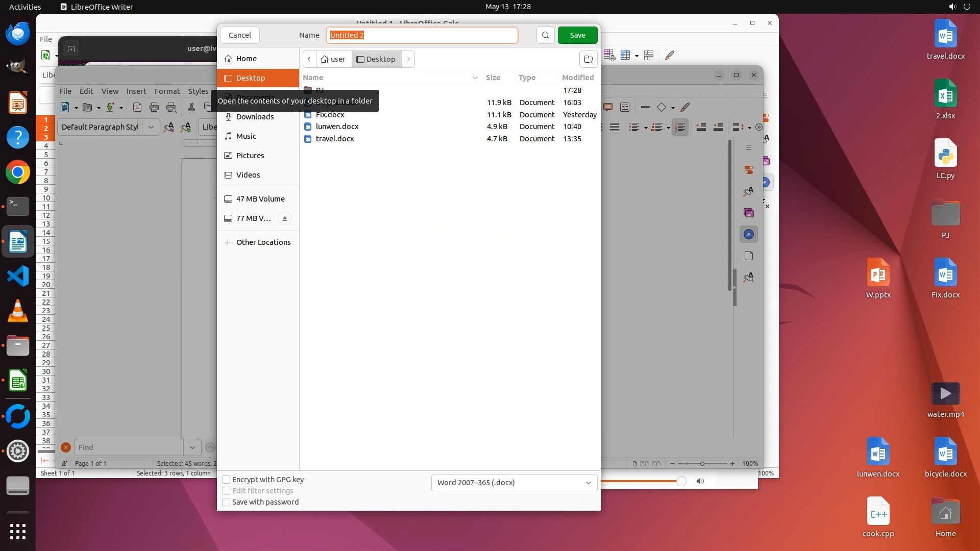Select travel.docx in the file list
980x551 pixels.
(335, 139)
